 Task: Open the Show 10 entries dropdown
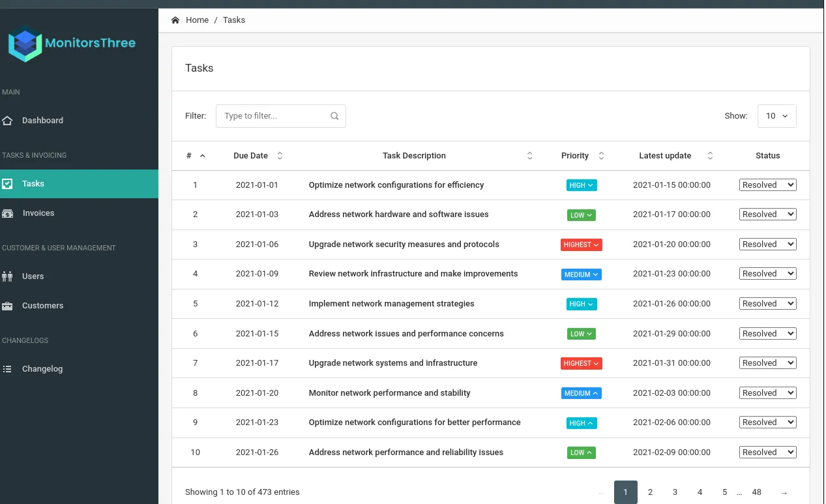777,116
